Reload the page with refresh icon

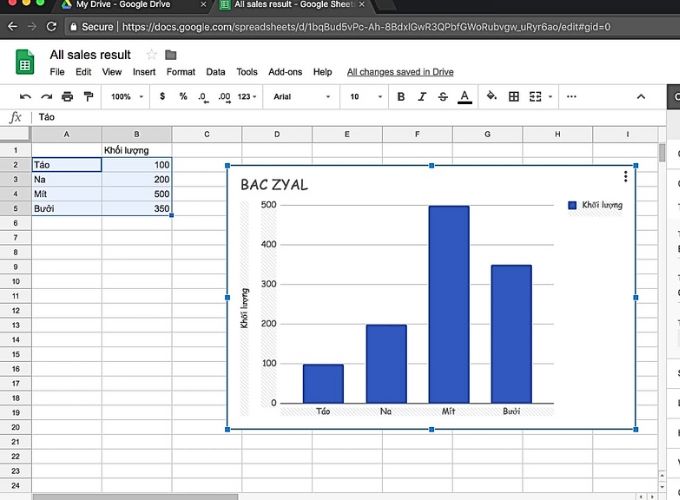pos(51,27)
